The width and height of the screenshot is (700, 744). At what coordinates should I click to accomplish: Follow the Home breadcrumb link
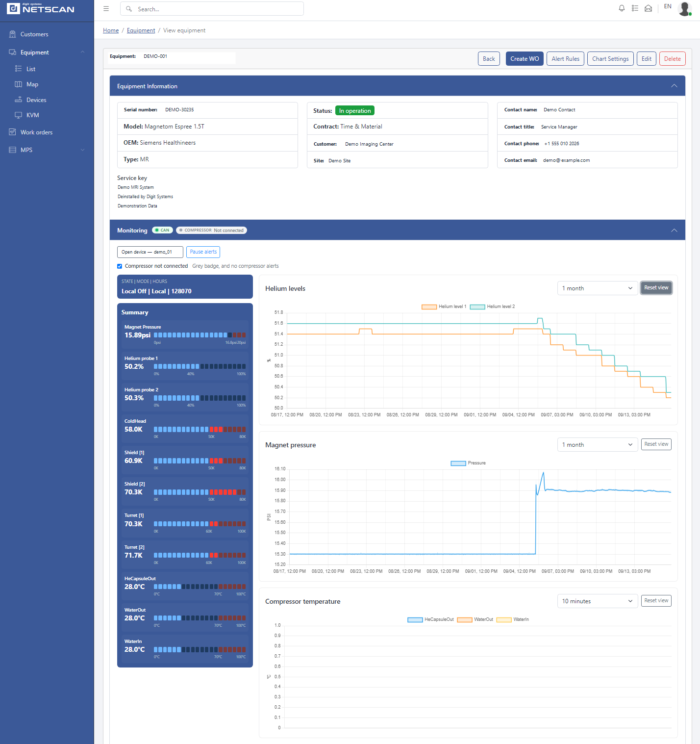tap(111, 30)
